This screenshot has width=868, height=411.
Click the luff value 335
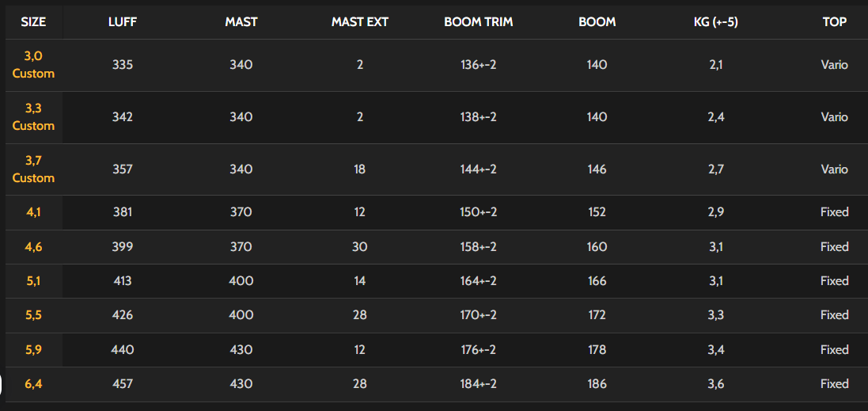click(x=123, y=65)
